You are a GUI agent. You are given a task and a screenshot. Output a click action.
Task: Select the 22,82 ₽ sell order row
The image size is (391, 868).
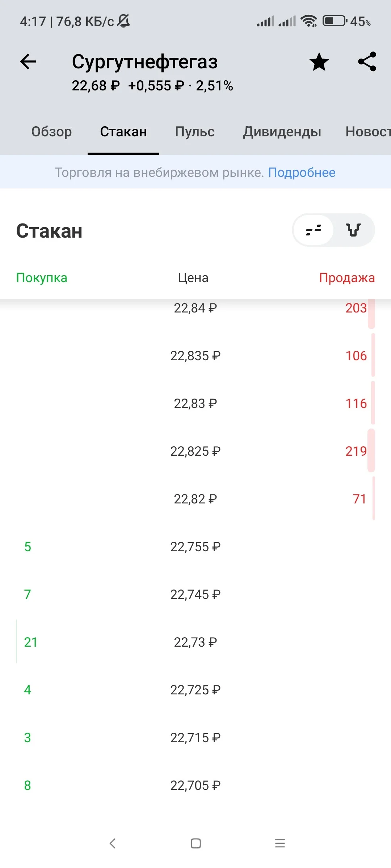195,499
